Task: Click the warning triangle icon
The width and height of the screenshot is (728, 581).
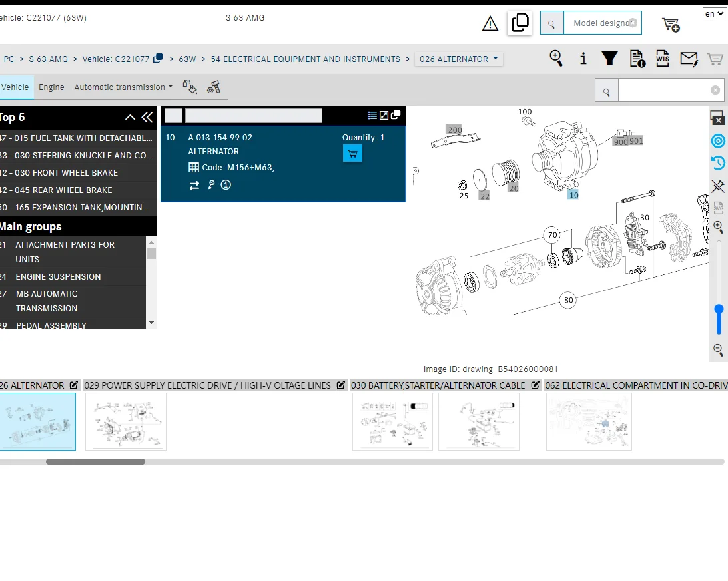Action: pos(490,23)
